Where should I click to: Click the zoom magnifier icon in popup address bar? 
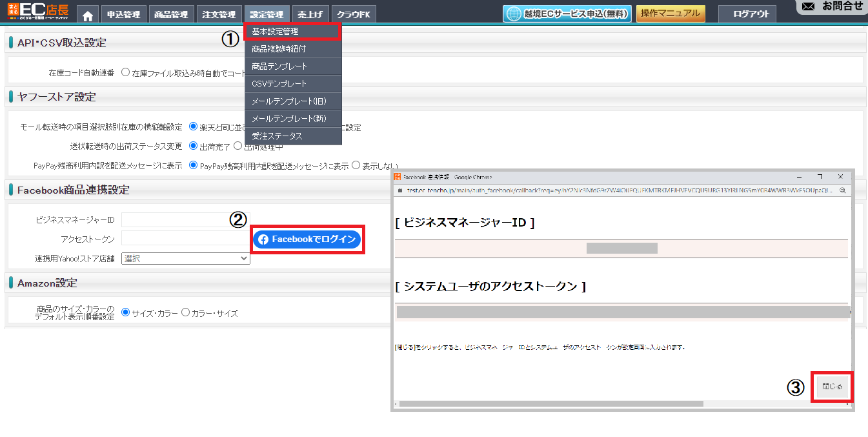coord(842,190)
